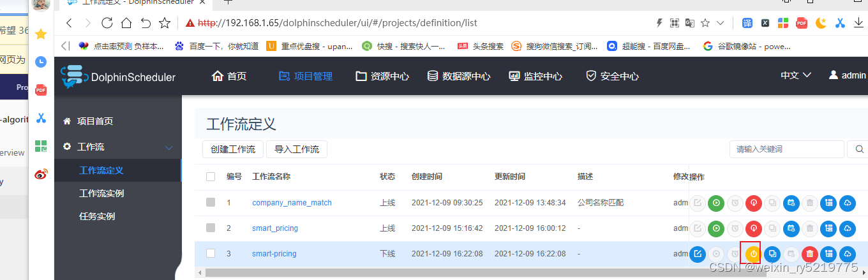This screenshot has height=280, width=868.
Task: Edit the smart-pricing workflow in row 3
Action: coord(698,254)
